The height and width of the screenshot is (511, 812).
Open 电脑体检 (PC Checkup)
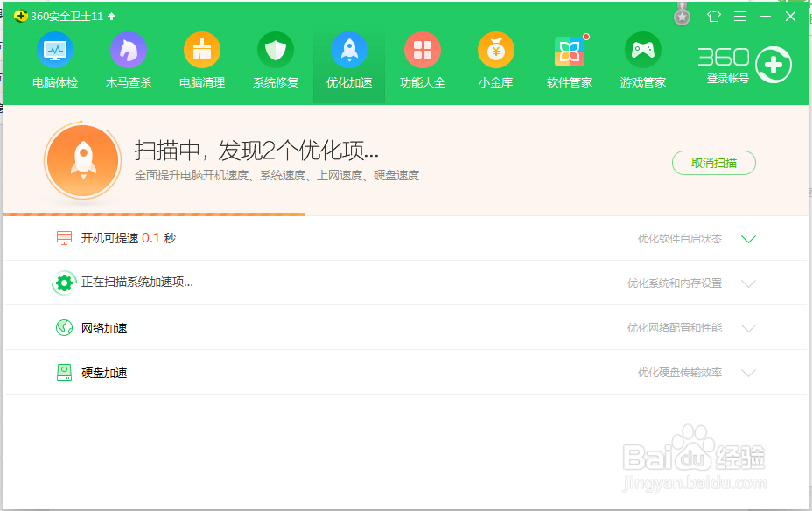(55, 59)
